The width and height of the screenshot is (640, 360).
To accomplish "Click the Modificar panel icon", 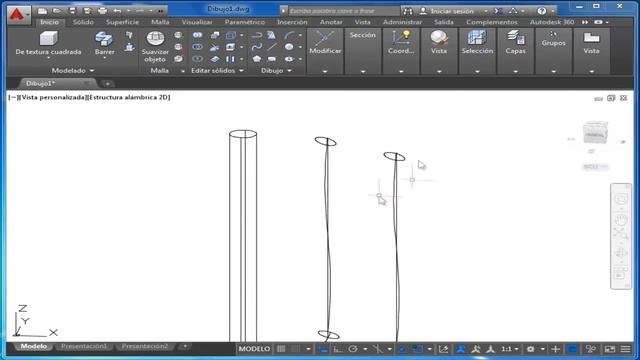I will coord(325,42).
